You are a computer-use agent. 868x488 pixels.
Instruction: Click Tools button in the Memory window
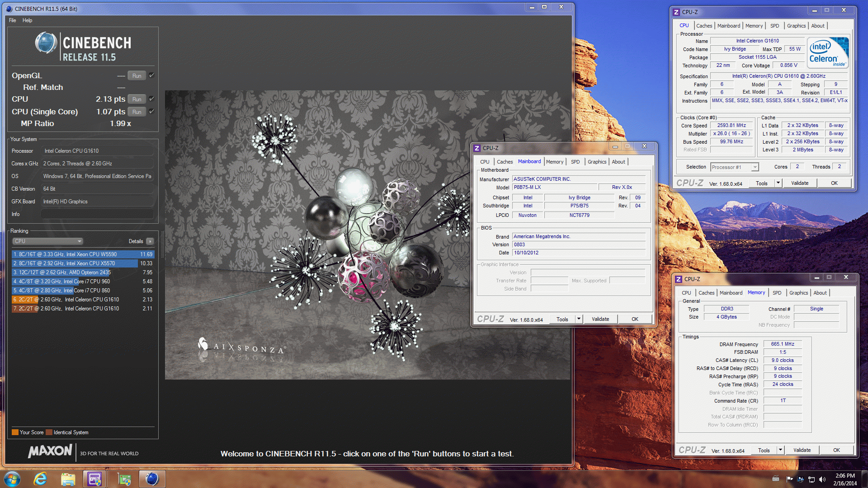764,450
